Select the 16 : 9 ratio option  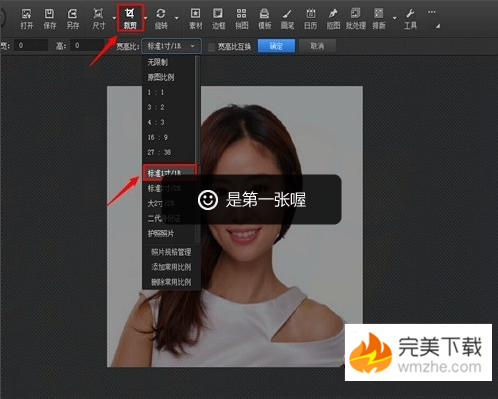pyautogui.click(x=168, y=137)
